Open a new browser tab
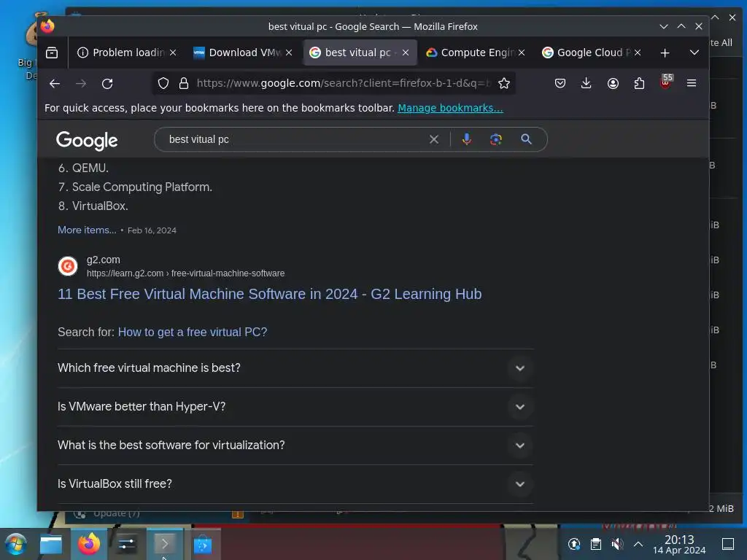This screenshot has width=747, height=560. tap(665, 52)
